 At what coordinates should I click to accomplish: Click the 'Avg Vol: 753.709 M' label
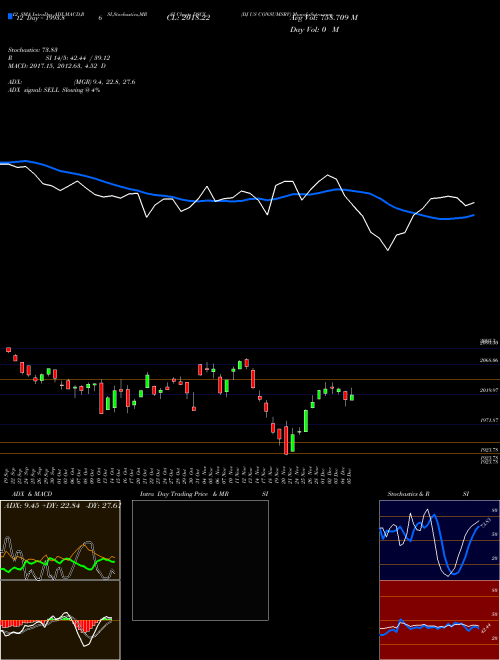(x=324, y=18)
